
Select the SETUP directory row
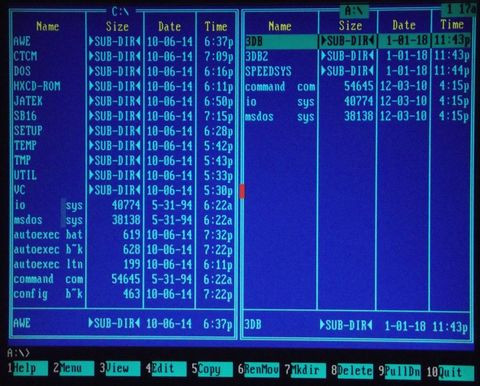[x=123, y=131]
